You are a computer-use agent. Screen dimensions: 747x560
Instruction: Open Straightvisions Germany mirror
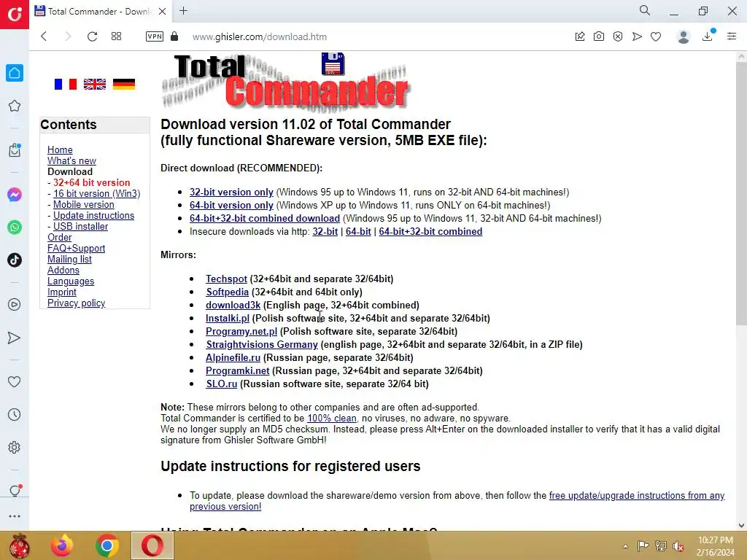(262, 345)
